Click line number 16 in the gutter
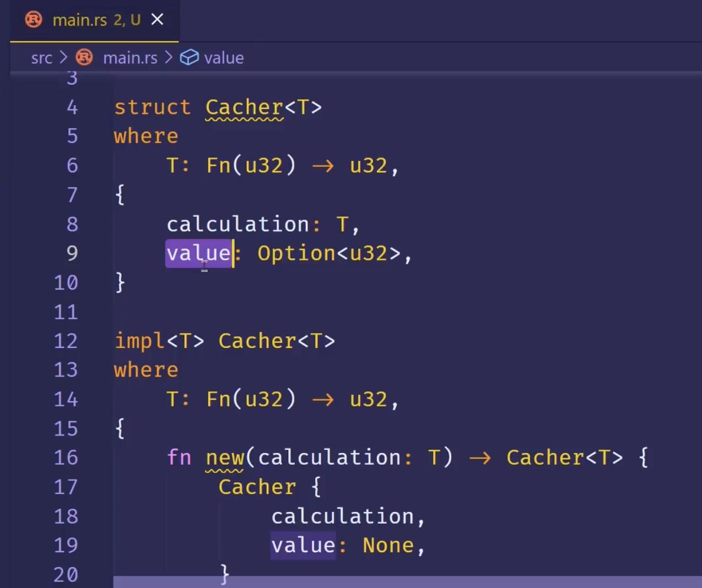Screen dimensions: 702x588 pyautogui.click(x=66, y=458)
